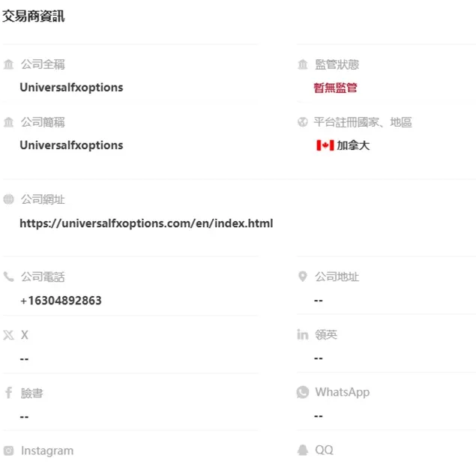Click the 公司電話 label
Screen dimensions: 476x464
(x=43, y=277)
